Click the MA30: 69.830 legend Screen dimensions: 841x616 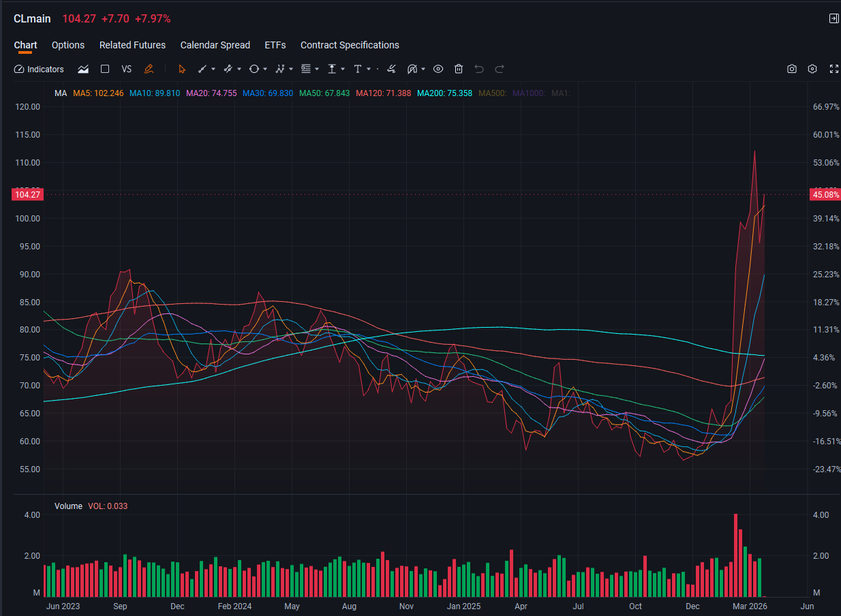268,93
